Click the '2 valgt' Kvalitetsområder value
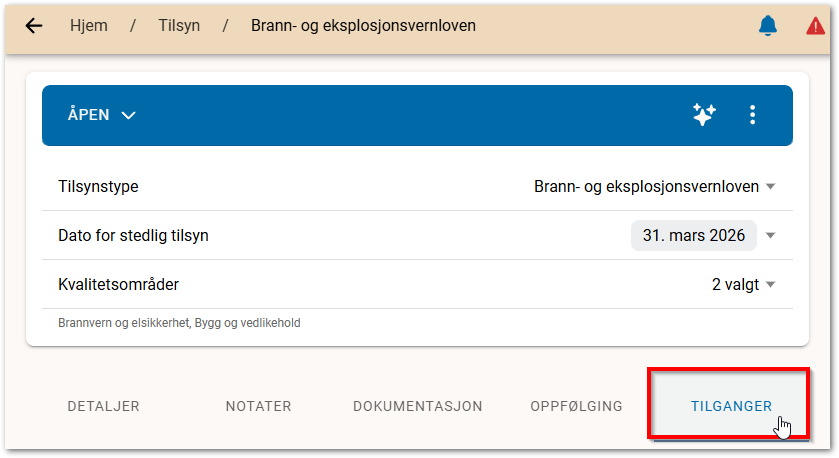Viewport: 839px width, 458px height. [x=735, y=284]
